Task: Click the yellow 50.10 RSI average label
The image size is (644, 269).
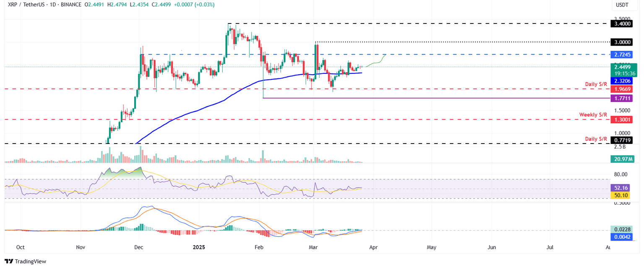Action: click(x=621, y=195)
